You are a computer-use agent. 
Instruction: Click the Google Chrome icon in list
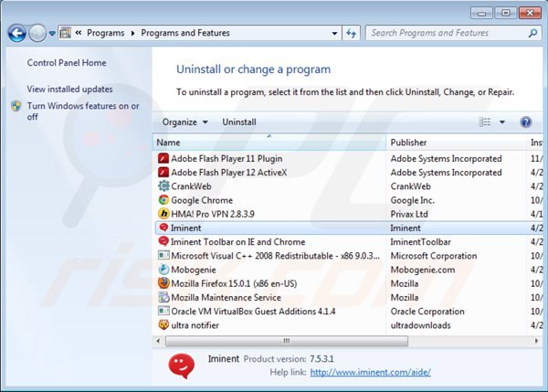163,200
